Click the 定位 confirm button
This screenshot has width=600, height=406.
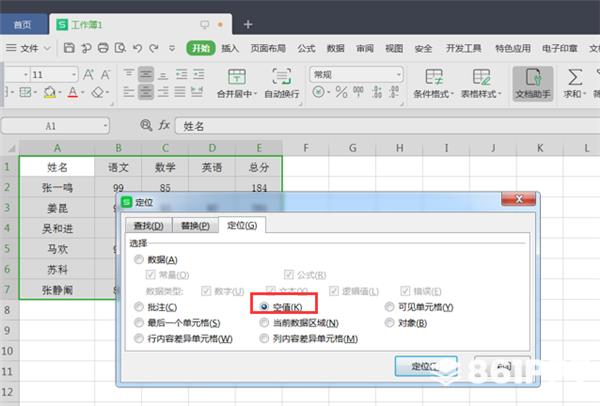(x=426, y=366)
